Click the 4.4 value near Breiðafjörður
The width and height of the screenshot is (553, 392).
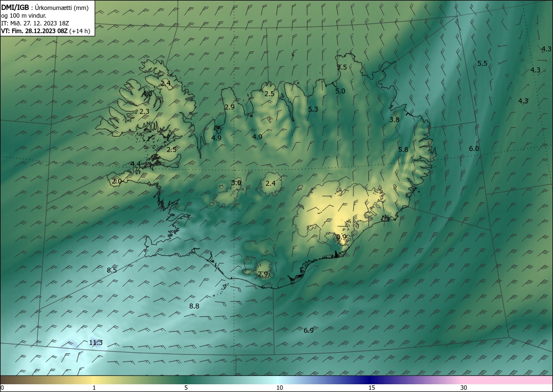click(136, 164)
